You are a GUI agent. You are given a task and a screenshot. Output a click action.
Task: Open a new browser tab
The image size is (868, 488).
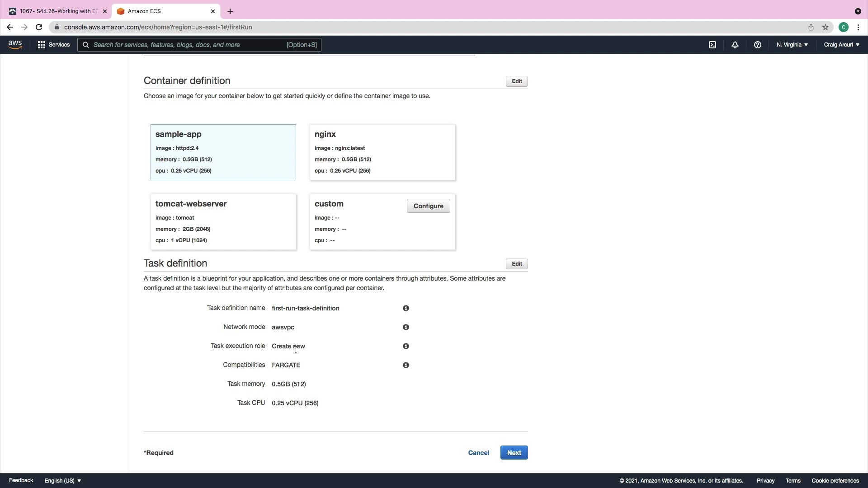coord(230,11)
